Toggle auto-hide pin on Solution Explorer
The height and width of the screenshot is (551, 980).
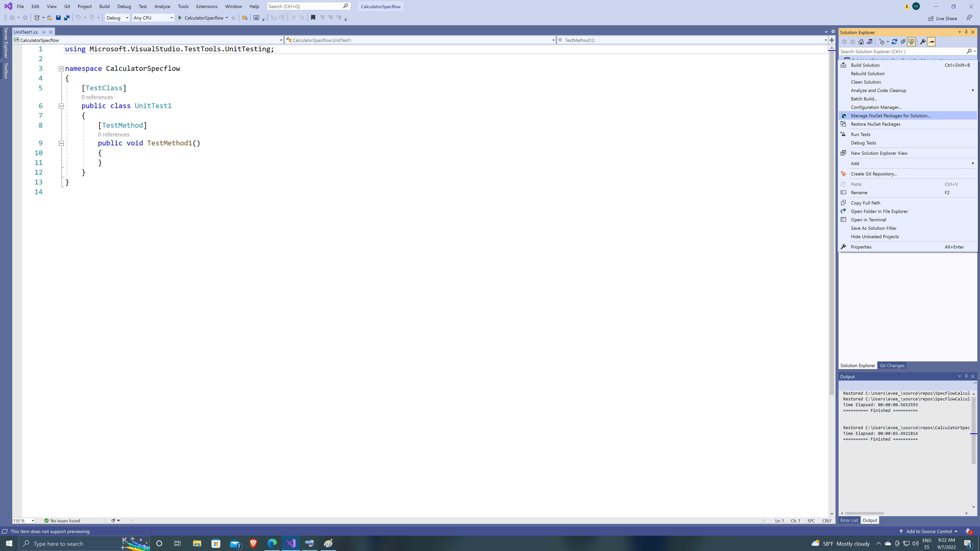click(966, 32)
